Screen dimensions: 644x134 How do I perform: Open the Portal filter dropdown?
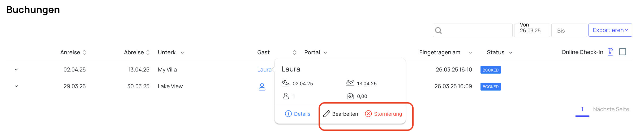[325, 53]
